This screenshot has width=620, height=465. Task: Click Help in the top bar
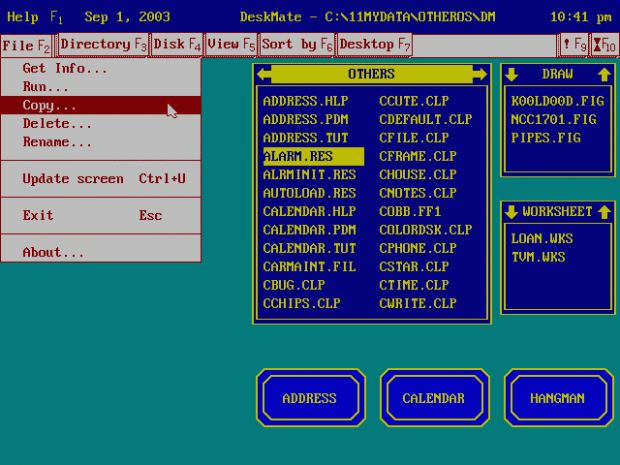tap(22, 17)
